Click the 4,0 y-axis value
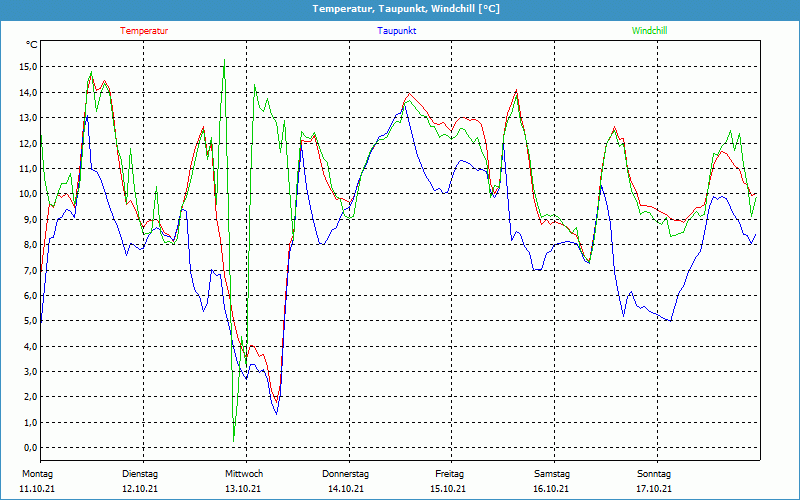 31,346
